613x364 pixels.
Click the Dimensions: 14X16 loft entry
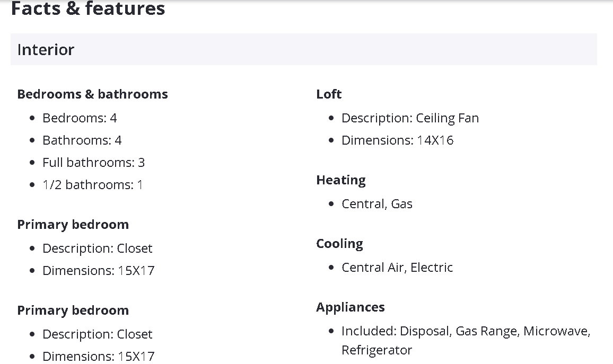397,140
